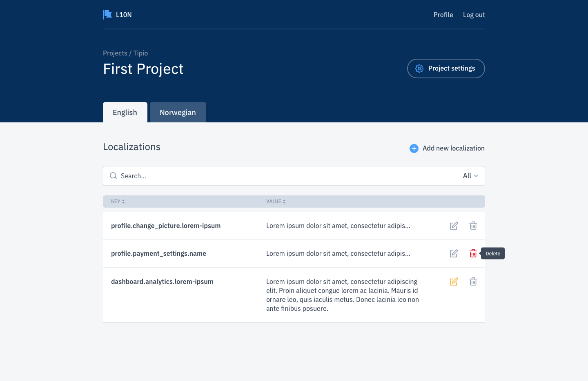Expand the filter chevron beside All
Screen dimensions: 588x381
click(x=477, y=176)
